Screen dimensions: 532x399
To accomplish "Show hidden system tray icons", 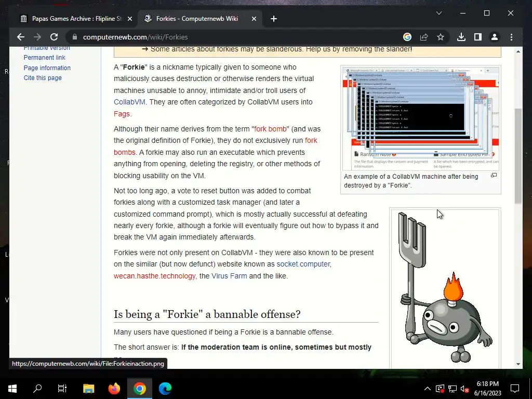I will [428, 389].
